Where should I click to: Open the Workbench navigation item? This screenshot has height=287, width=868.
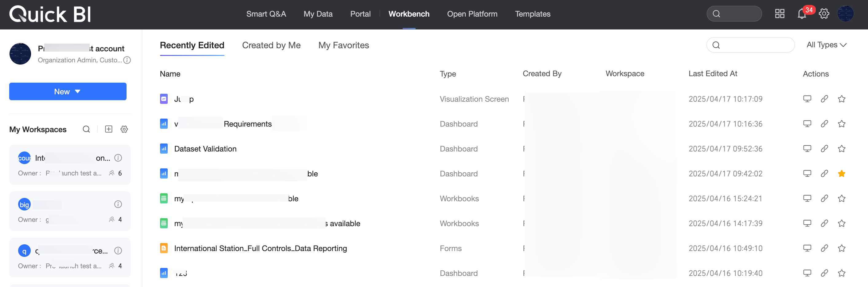click(409, 14)
